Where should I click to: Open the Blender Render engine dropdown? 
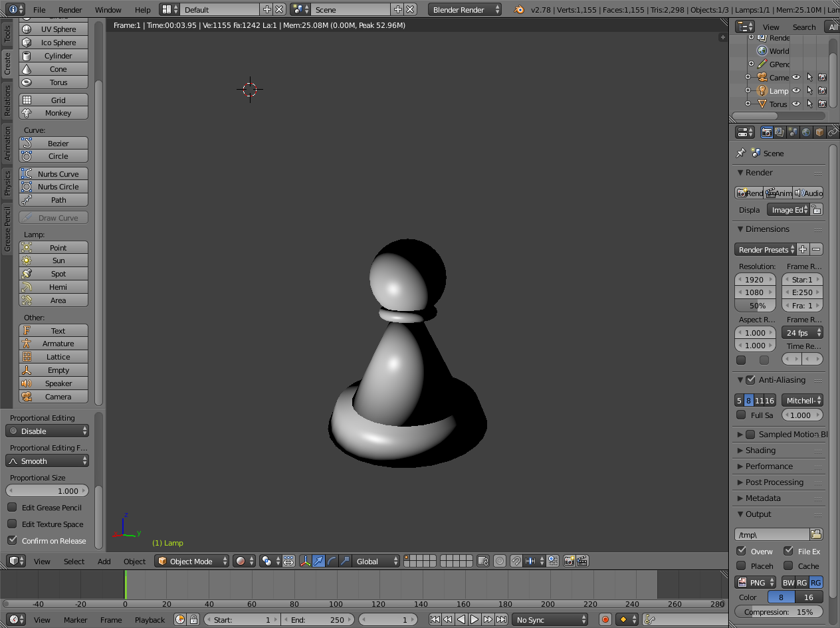(x=465, y=10)
